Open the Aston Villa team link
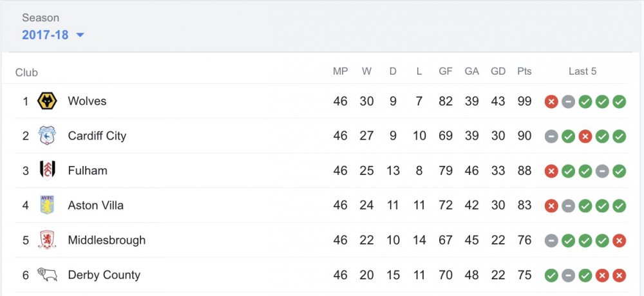Image resolution: width=644 pixels, height=296 pixels. pos(95,205)
